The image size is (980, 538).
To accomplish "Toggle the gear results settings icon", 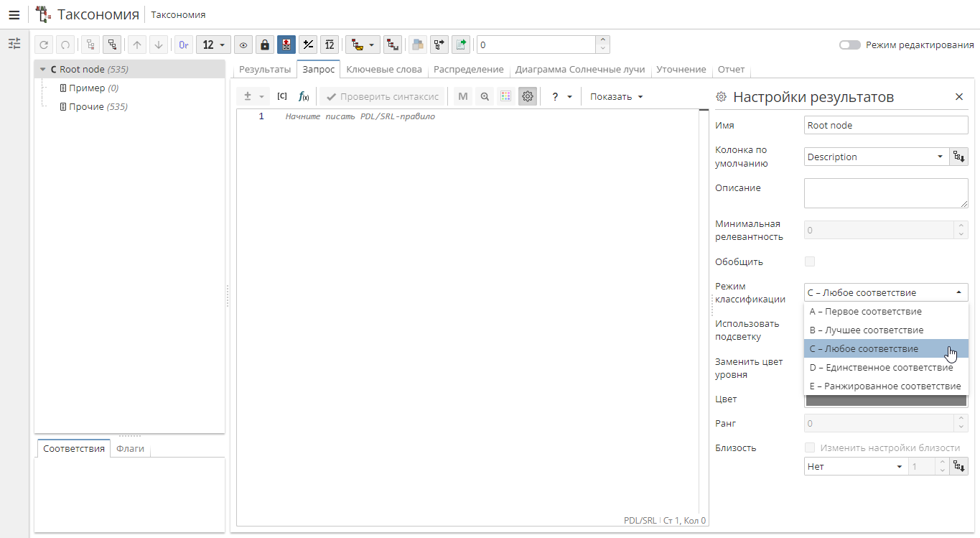I will point(528,96).
